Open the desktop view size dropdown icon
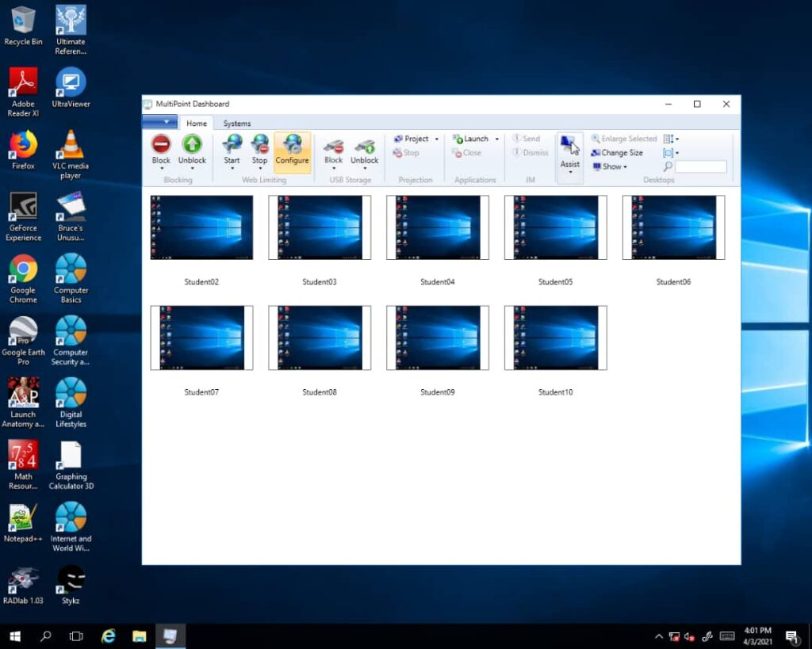 pos(671,153)
